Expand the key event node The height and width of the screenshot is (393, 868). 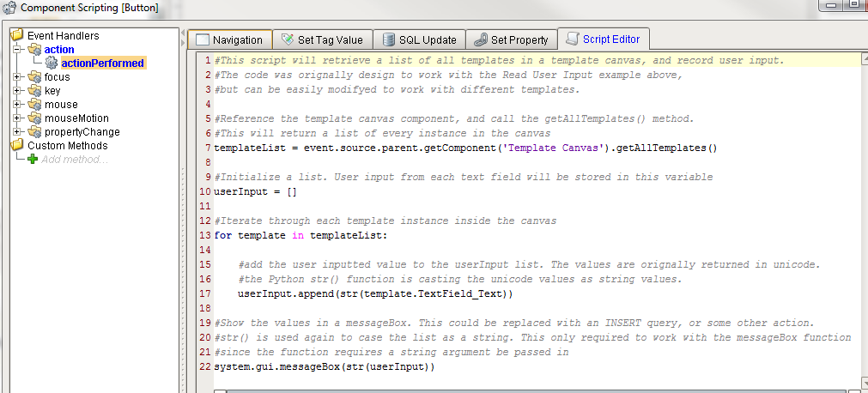pos(16,91)
